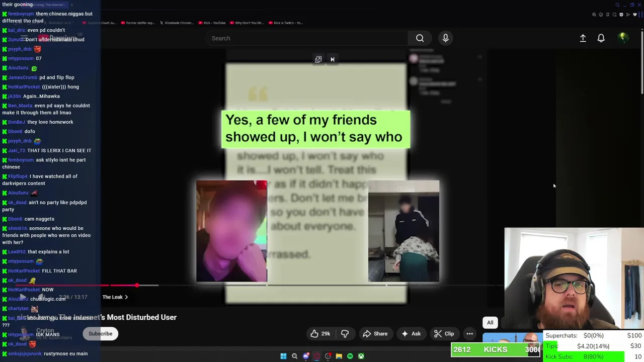Click the miniplayer pop-out icon above video
This screenshot has height=362, width=644.
pos(318,59)
